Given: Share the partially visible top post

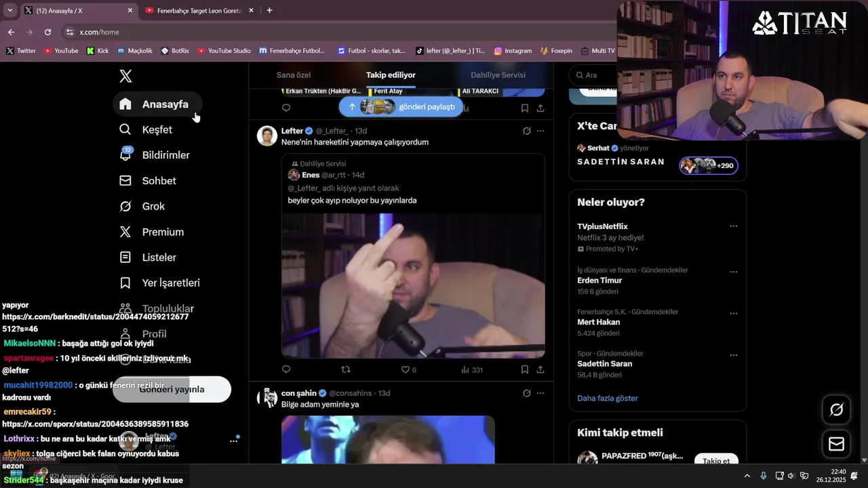Looking at the screenshot, I should pos(540,108).
